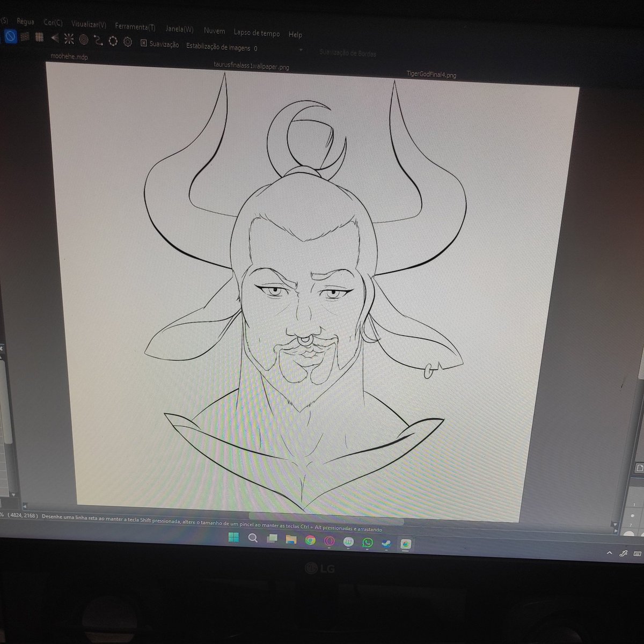644x644 pixels.
Task: Click the pen icon in system tray
Action: click(x=624, y=553)
